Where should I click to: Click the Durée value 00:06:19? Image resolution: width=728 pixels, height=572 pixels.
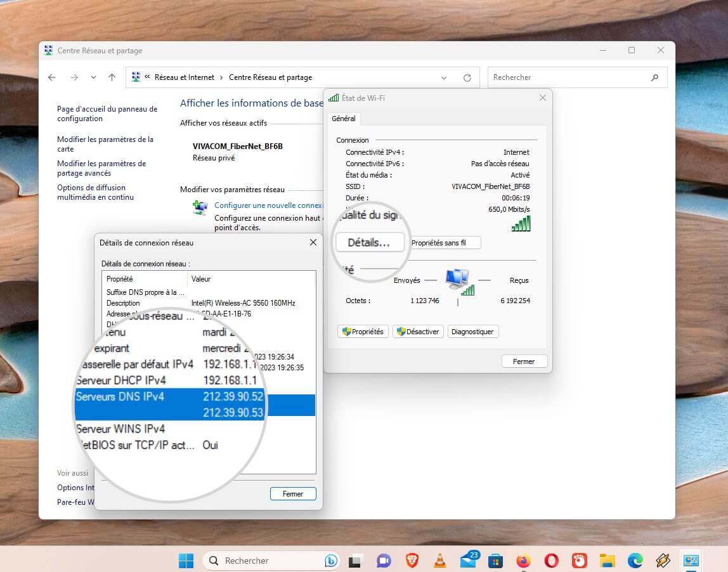pyautogui.click(x=516, y=198)
